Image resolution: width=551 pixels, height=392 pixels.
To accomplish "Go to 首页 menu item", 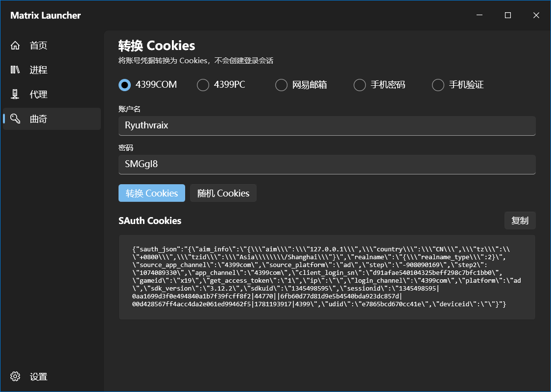I will (x=38, y=46).
